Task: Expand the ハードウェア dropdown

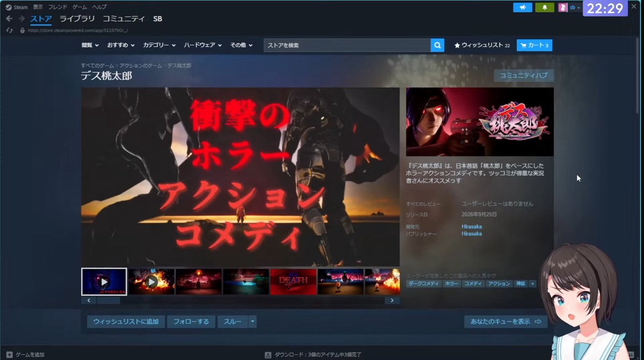Action: point(203,46)
